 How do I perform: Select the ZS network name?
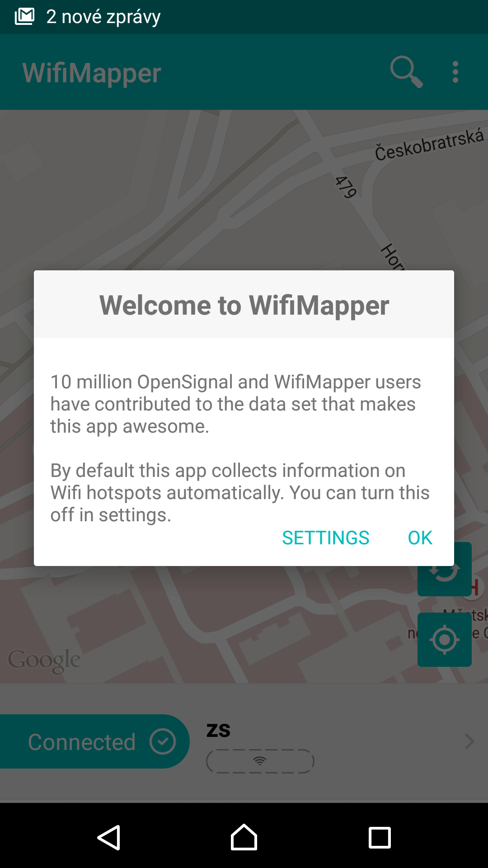pyautogui.click(x=219, y=731)
